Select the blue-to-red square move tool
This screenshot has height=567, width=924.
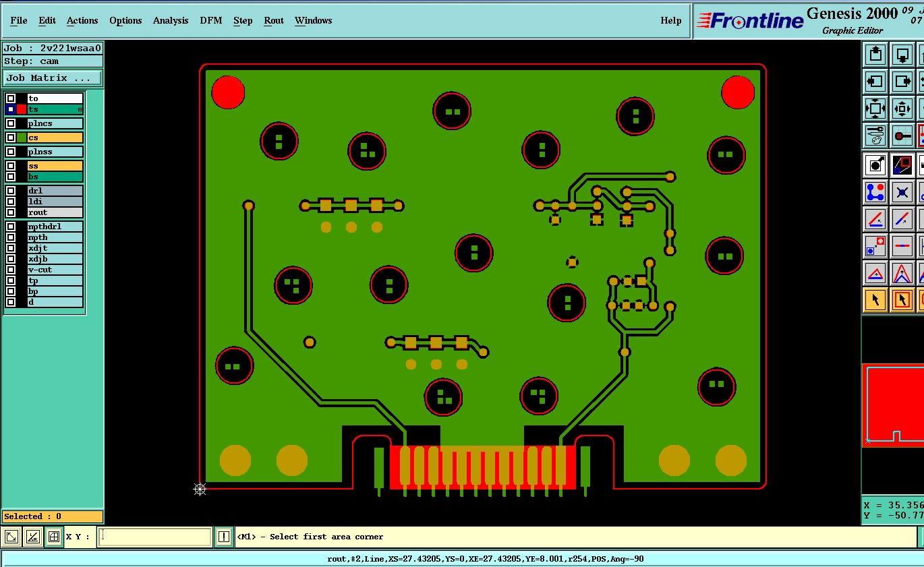click(x=875, y=245)
